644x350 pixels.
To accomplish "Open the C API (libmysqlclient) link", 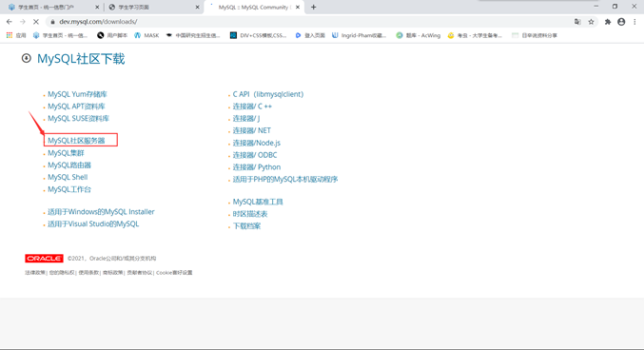I will pyautogui.click(x=268, y=94).
